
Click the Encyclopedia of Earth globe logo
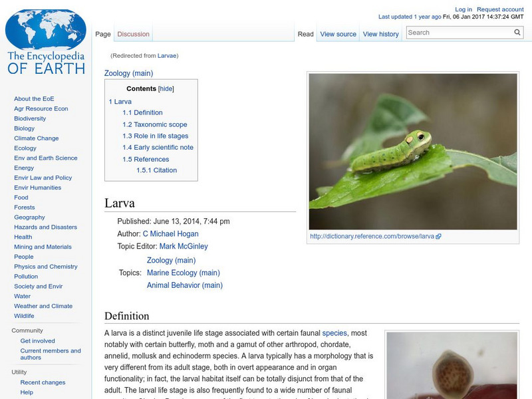(46, 42)
